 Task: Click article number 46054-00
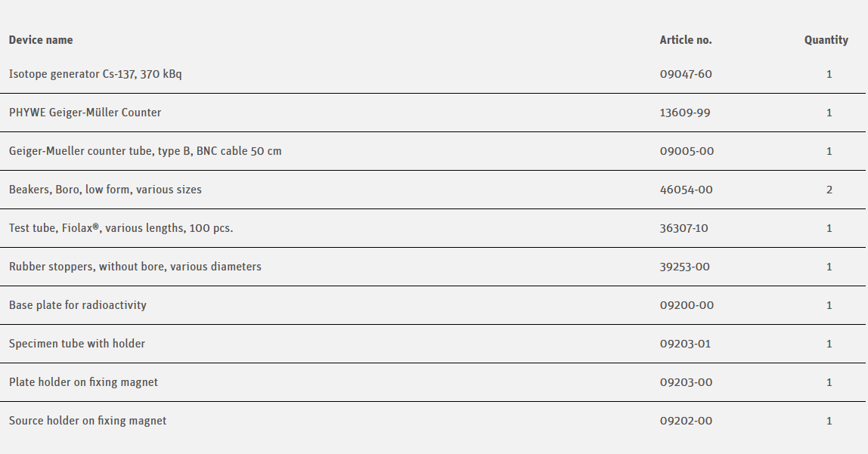[686, 190]
